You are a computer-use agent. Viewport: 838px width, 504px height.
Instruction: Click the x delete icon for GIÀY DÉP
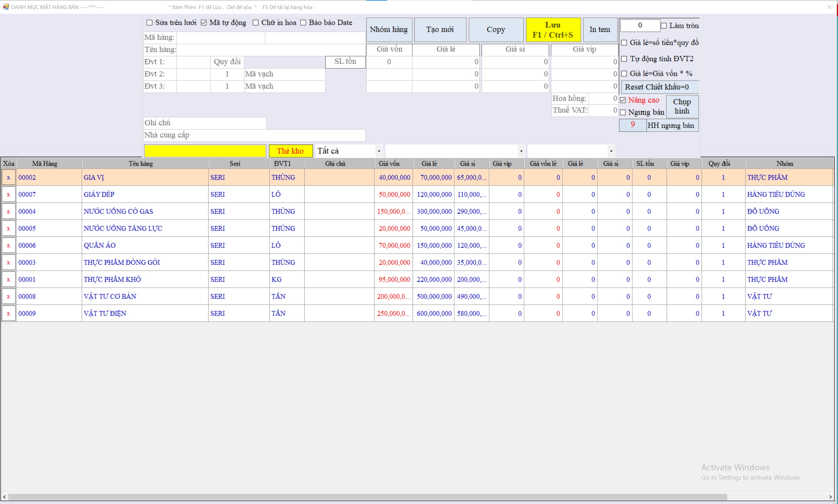(8, 195)
